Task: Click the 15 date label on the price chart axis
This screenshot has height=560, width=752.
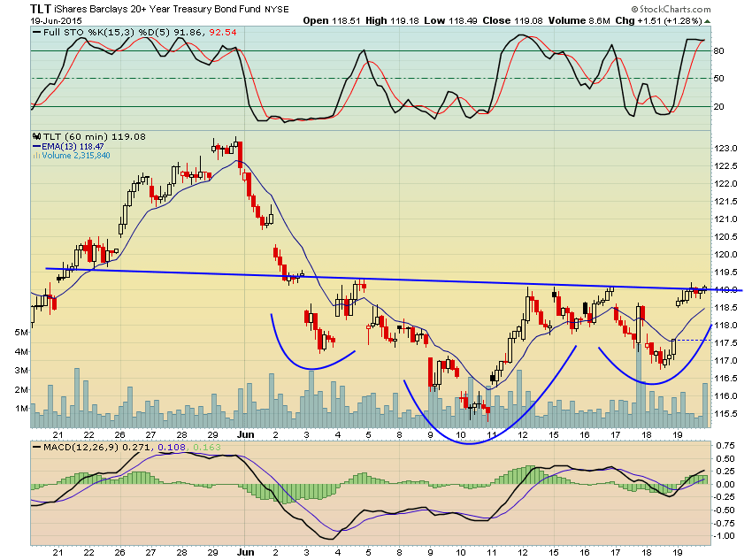Action: tap(554, 435)
